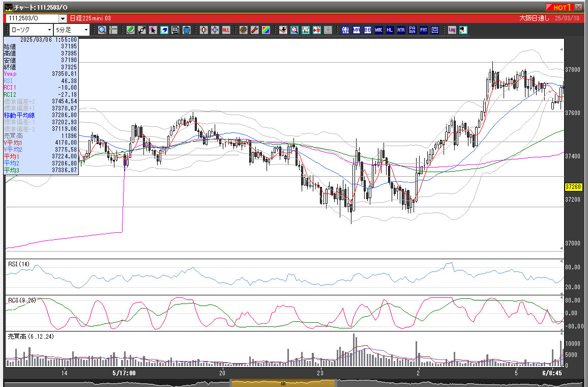This screenshot has height=387, width=588.
Task: Click the chart with down-arrow icon
Action: point(283,30)
